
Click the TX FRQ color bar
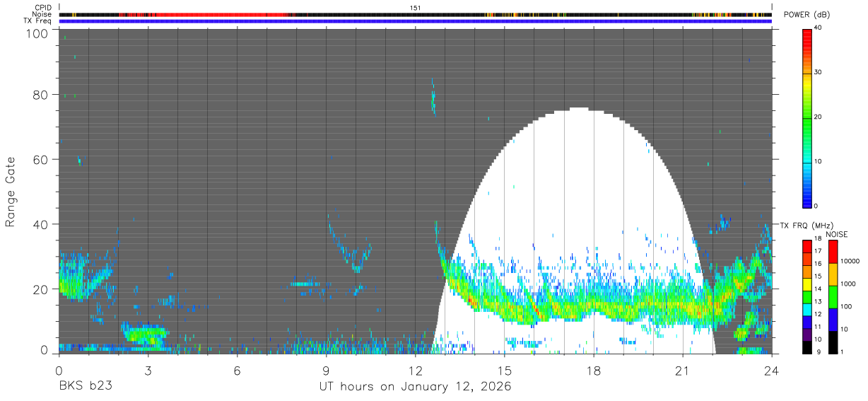pos(807,296)
